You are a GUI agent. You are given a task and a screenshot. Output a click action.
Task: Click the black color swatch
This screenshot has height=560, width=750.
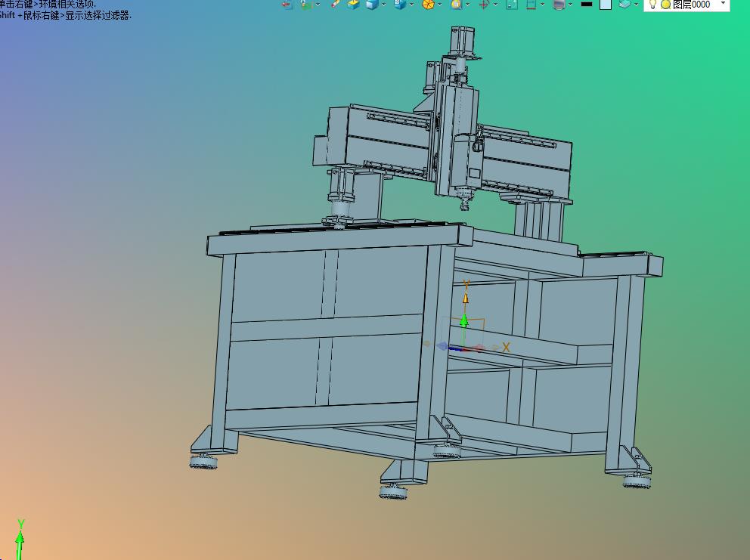587,5
